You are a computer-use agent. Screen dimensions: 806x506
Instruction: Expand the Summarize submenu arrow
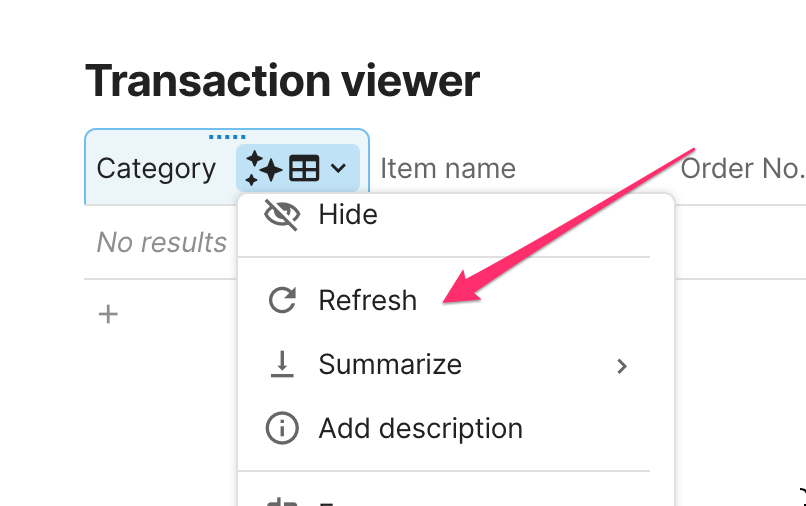tap(622, 366)
